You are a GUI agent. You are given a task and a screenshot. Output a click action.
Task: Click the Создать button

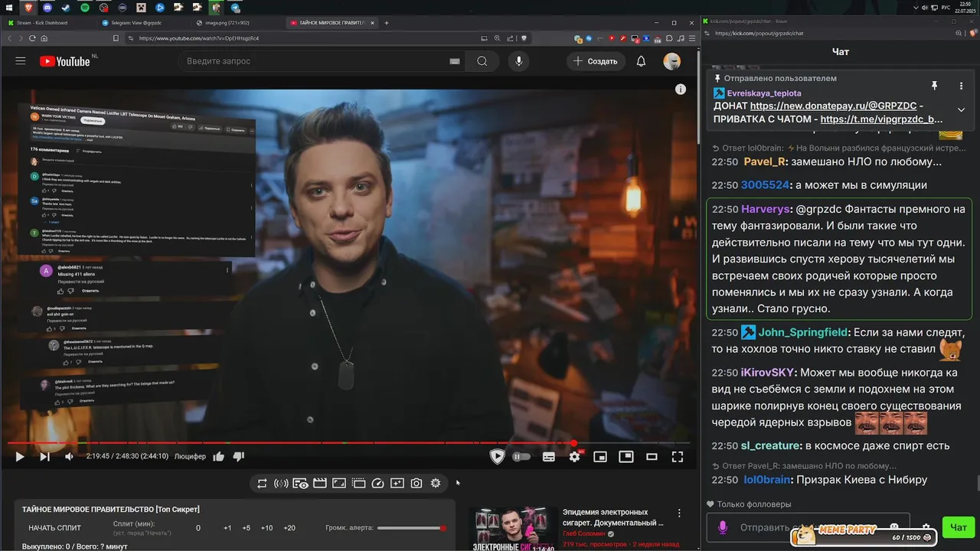pyautogui.click(x=596, y=61)
